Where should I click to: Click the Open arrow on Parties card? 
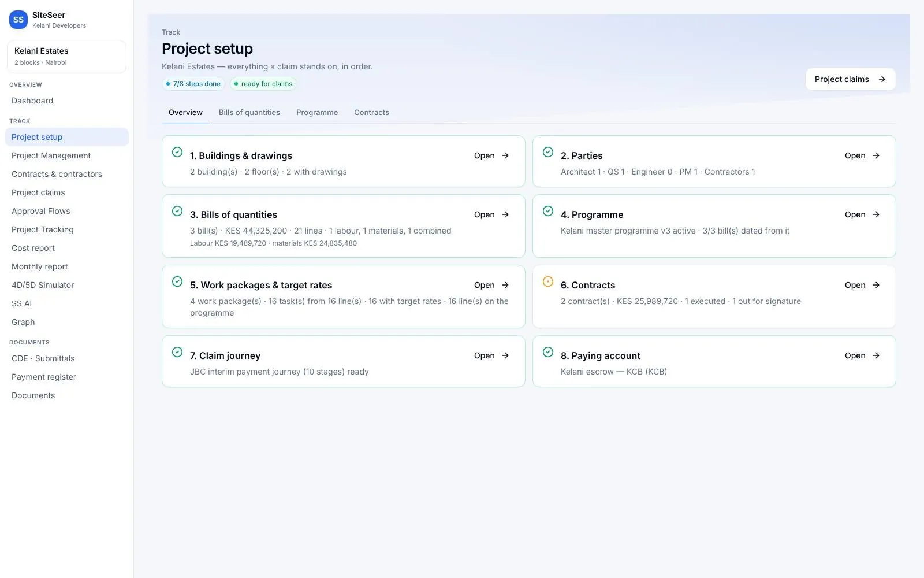click(876, 155)
